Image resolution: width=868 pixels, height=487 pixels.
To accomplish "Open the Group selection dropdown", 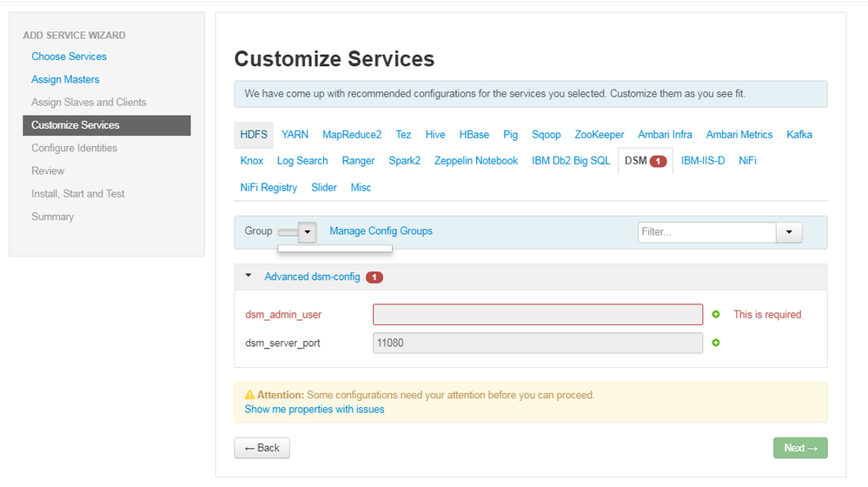I will pyautogui.click(x=307, y=231).
